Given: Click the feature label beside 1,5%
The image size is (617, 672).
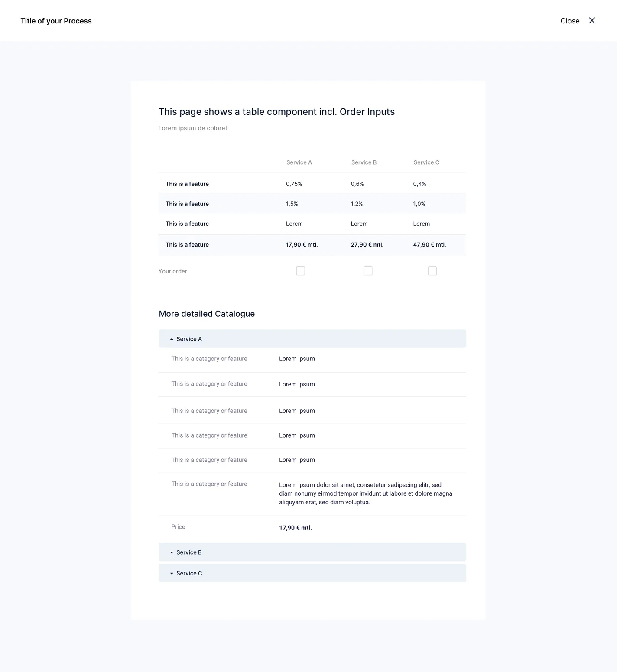Looking at the screenshot, I should (x=187, y=204).
